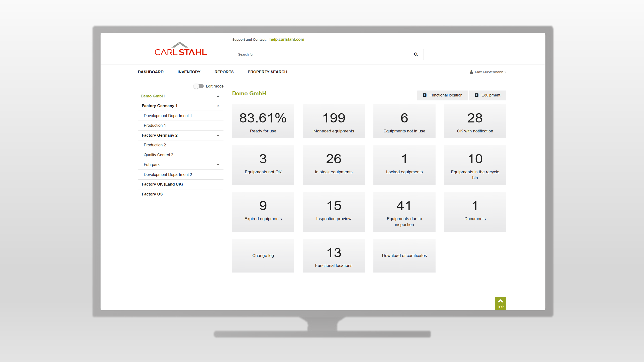This screenshot has width=644, height=362.
Task: Toggle the Edit mode switch
Action: pos(199,86)
